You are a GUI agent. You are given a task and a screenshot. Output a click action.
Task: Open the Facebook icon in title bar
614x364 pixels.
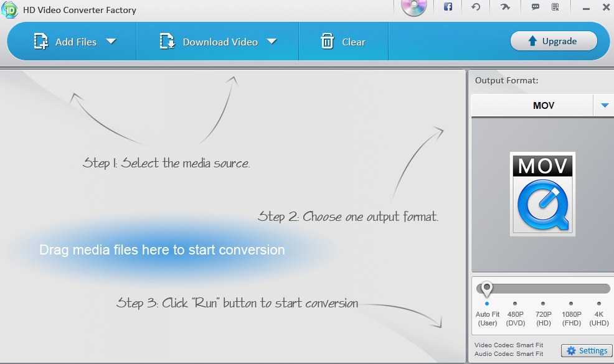click(448, 7)
